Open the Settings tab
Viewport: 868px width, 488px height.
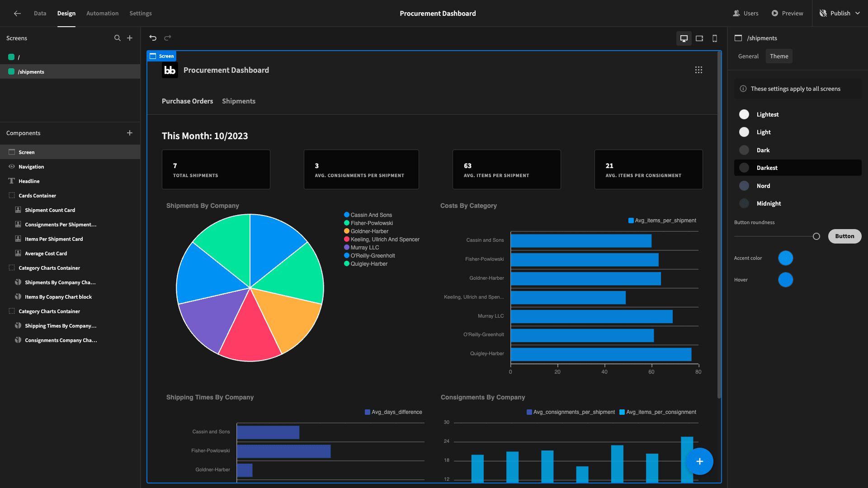pos(141,14)
